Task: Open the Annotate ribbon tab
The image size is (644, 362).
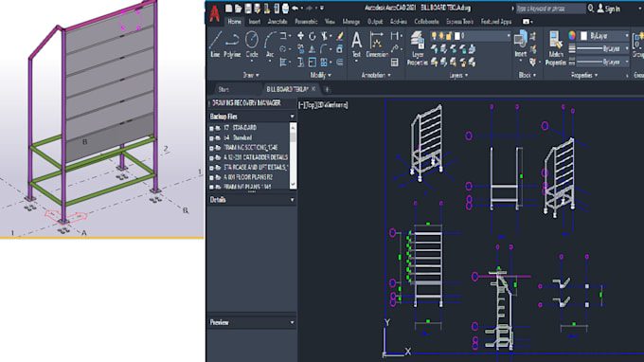Action: tap(277, 22)
